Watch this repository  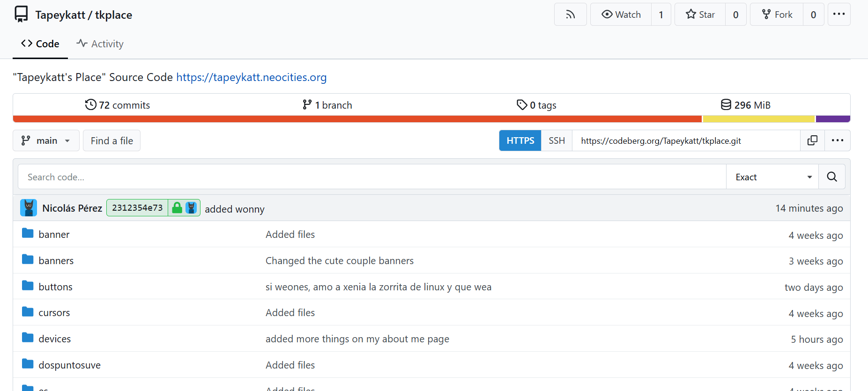621,15
